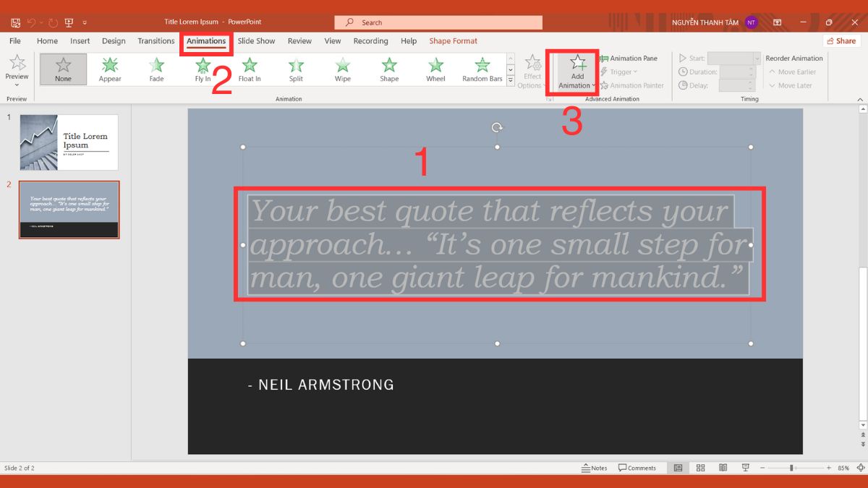This screenshot has height=488, width=868.
Task: Open the Share panel
Action: coord(841,41)
